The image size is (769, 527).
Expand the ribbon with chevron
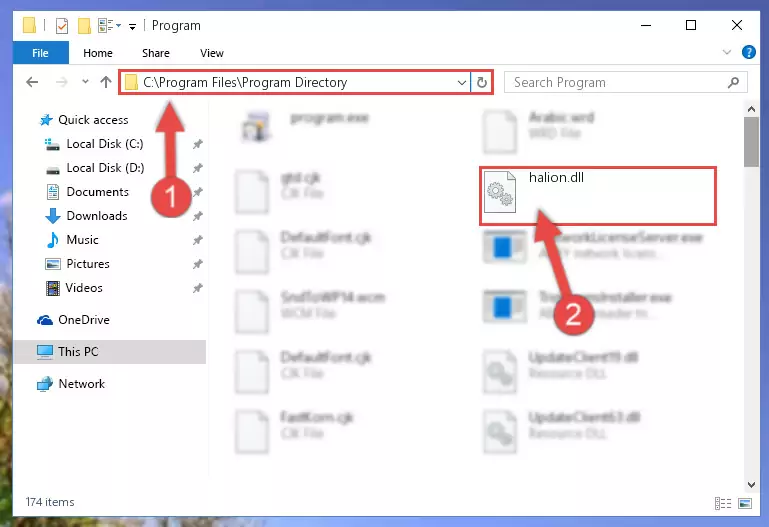(727, 52)
